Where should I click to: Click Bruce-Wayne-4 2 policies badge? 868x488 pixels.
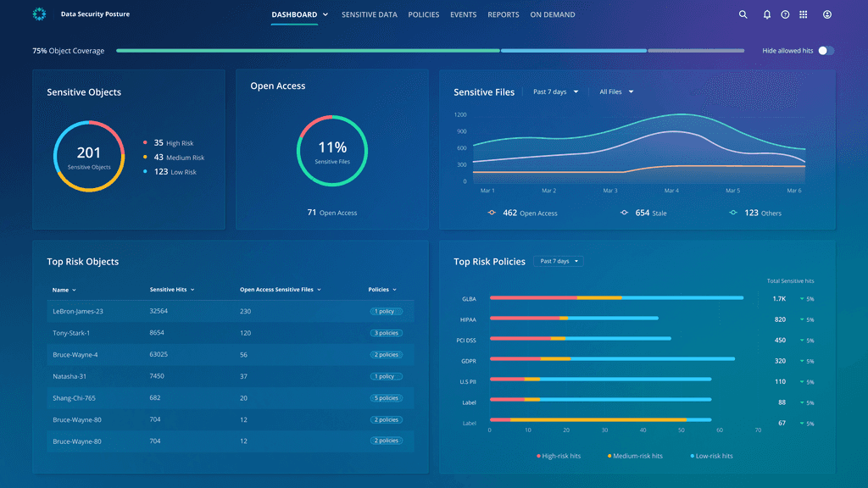[x=386, y=355]
